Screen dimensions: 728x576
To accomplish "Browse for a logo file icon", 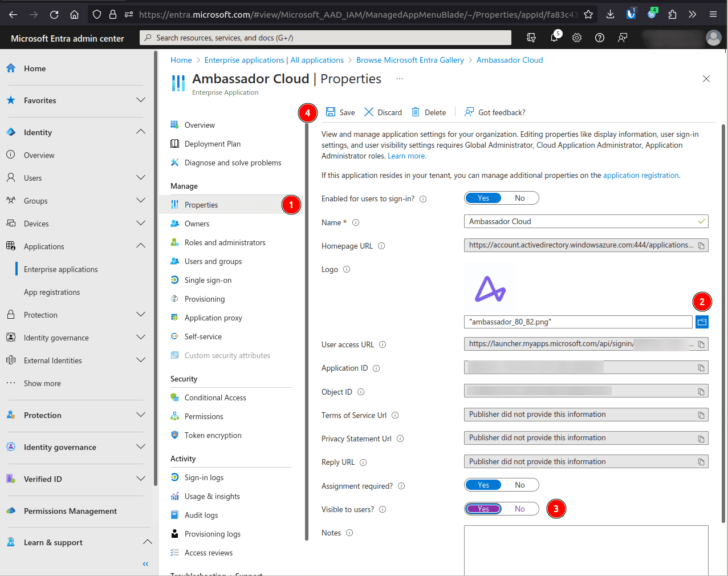I will click(x=702, y=322).
